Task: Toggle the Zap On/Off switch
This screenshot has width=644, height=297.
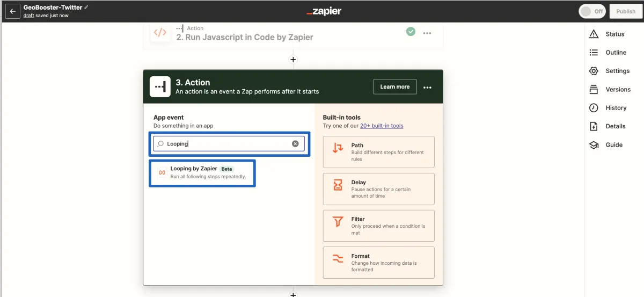Action: [592, 11]
